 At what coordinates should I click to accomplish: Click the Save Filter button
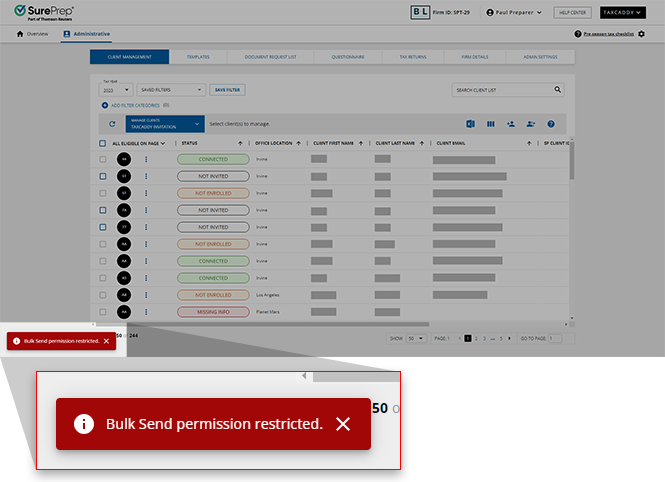coord(227,90)
